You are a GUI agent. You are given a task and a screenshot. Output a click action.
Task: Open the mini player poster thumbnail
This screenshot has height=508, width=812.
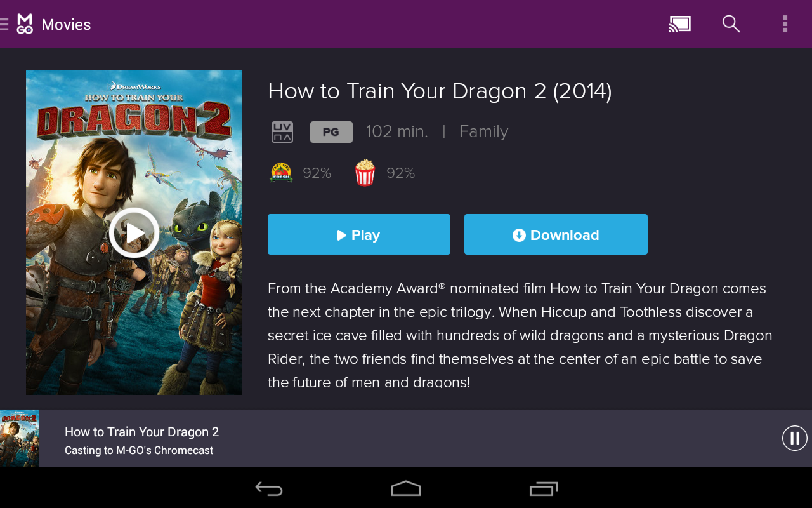pos(19,438)
